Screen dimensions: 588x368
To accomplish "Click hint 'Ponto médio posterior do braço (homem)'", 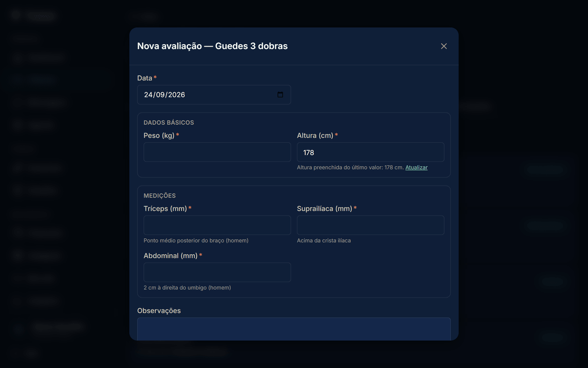I will point(196,240).
